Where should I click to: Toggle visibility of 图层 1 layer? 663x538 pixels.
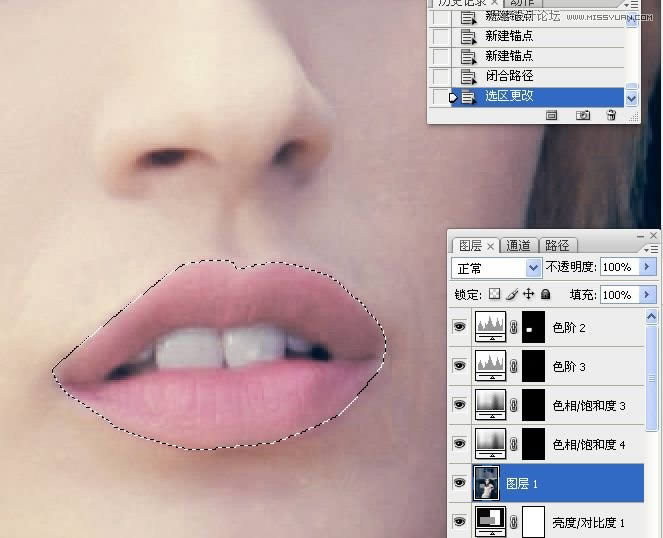459,482
